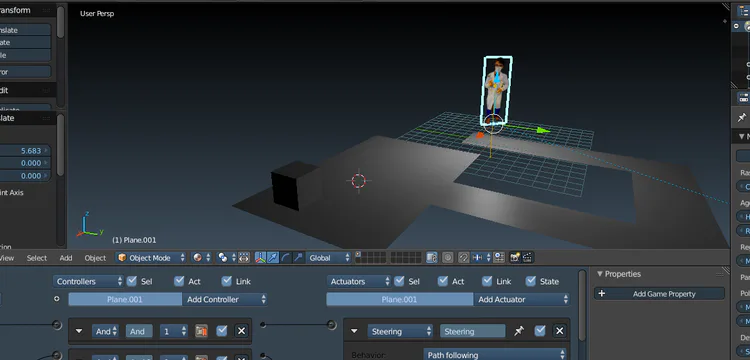Click the snap element type icon
This screenshot has width=750, height=360.
(480, 258)
